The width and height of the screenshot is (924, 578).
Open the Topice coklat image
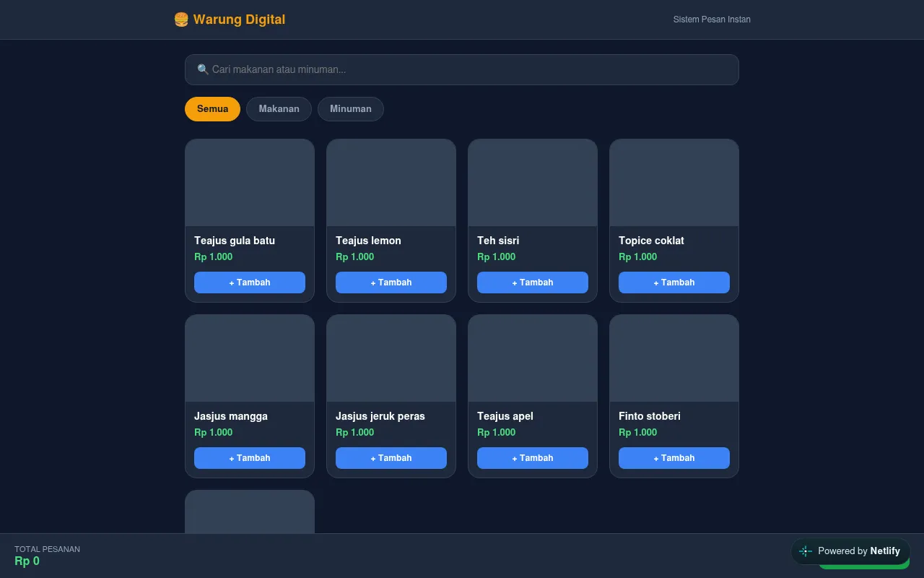click(674, 183)
